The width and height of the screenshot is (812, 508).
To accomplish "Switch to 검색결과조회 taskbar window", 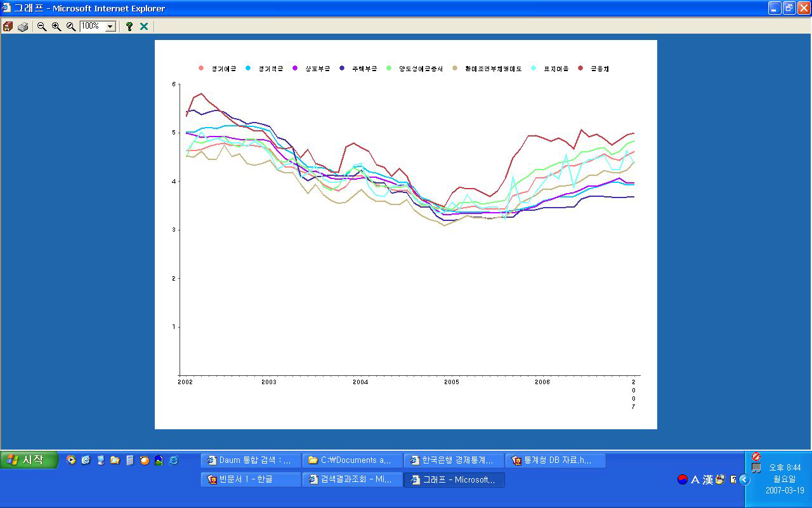I will pos(352,479).
